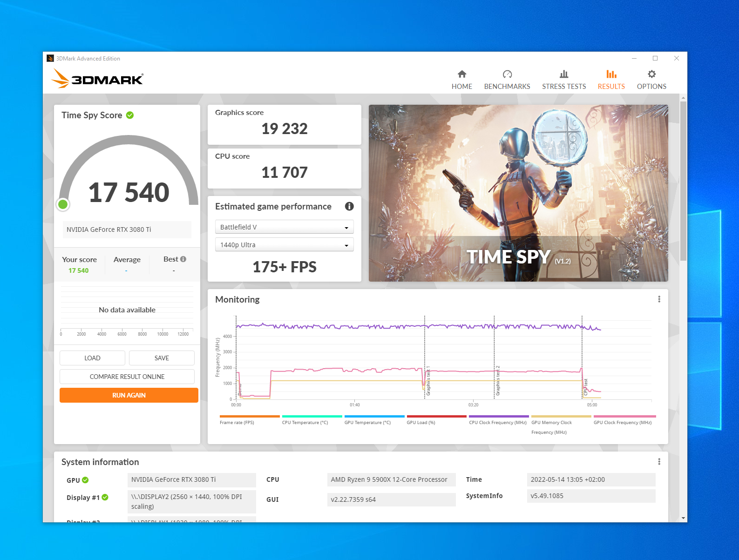The width and height of the screenshot is (739, 560).
Task: Toggle the GPU Load (%) legend swatch
Action: (437, 417)
